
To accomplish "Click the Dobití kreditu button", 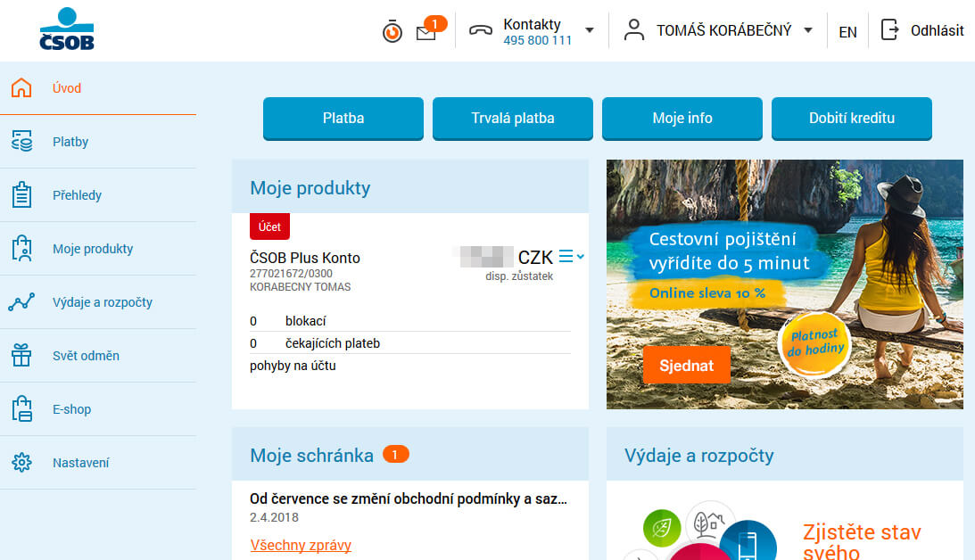I will [851, 119].
